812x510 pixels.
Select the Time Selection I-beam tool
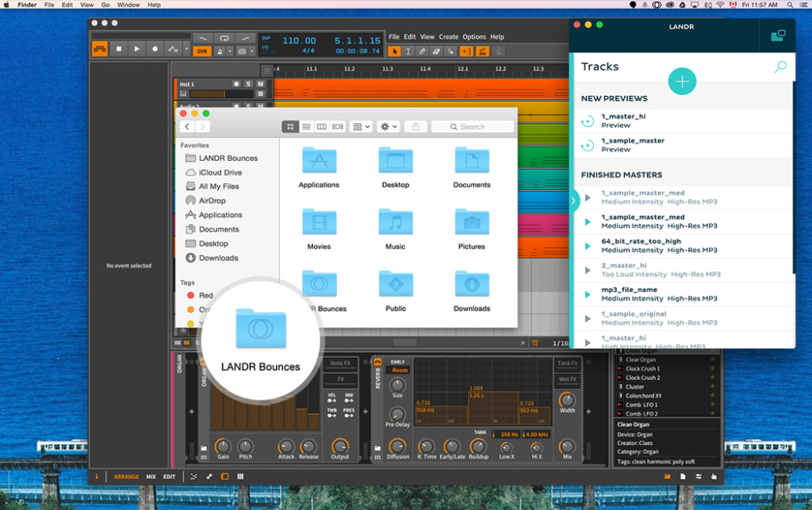tap(408, 52)
